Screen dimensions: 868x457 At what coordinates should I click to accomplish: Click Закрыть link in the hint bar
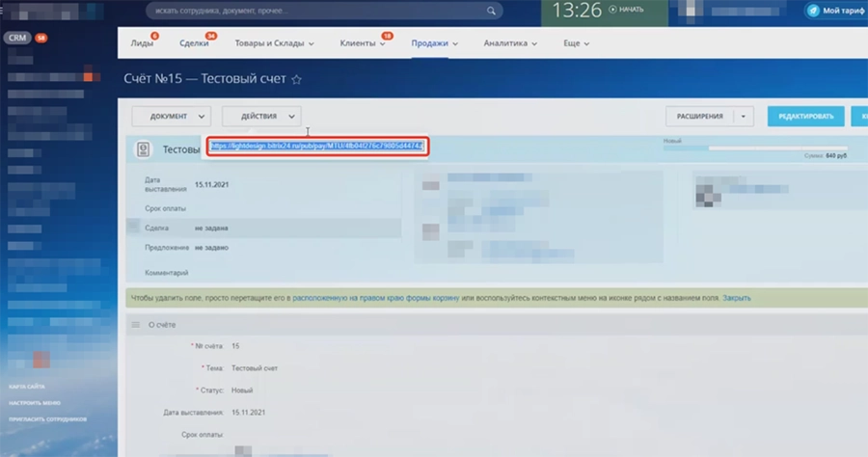click(737, 298)
